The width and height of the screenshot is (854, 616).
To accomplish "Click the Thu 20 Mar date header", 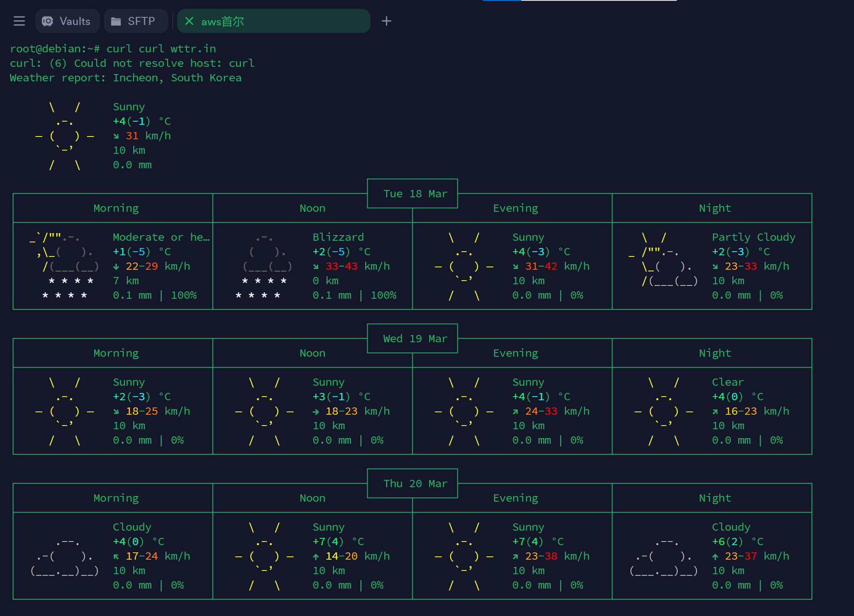I will 415,484.
